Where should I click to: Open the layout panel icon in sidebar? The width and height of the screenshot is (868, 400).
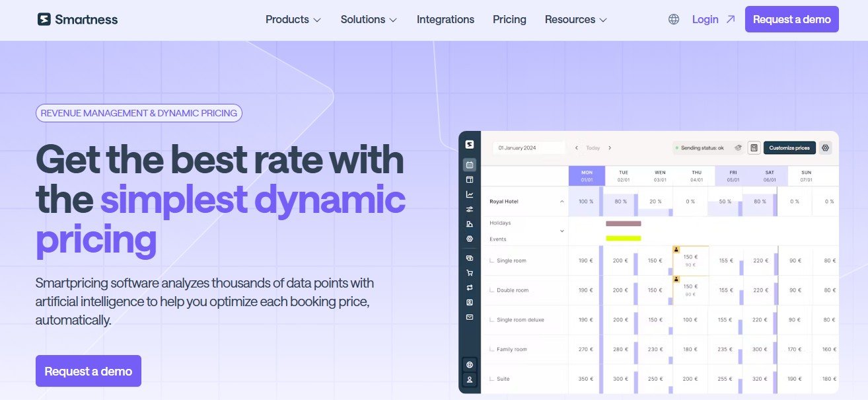(470, 179)
